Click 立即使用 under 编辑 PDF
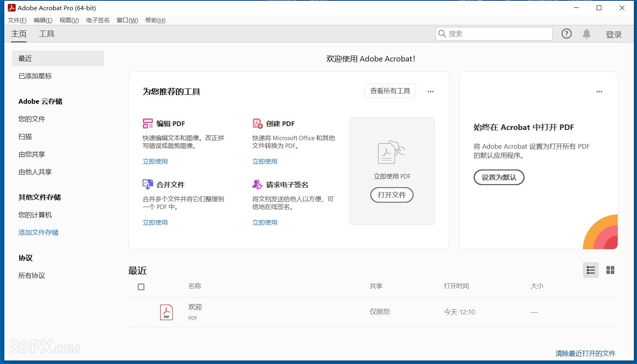 155,161
